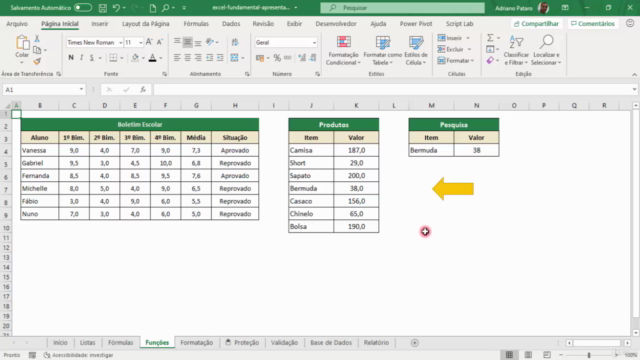
Task: Switch to the Dados ribbon tab
Action: point(231,24)
